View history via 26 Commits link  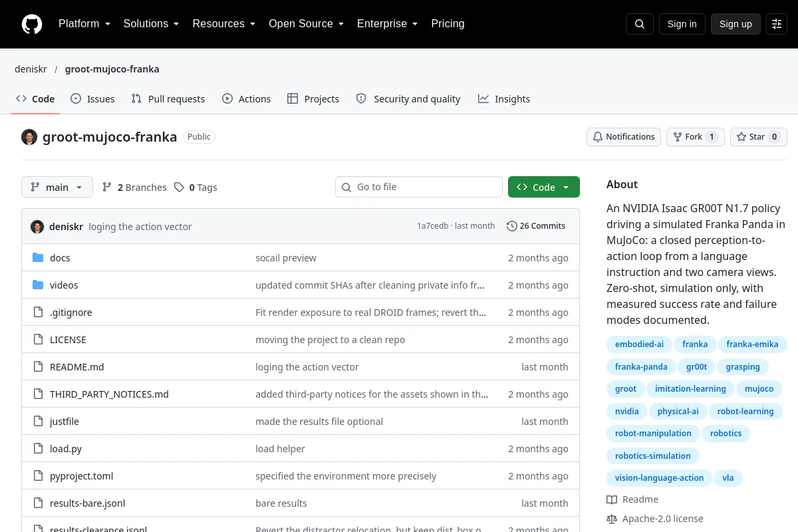click(x=536, y=226)
